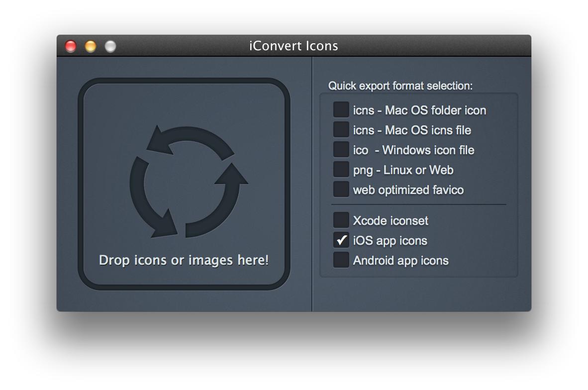Click the 'web optimized favico' label
Screen dimensions: 588x390
tap(408, 190)
